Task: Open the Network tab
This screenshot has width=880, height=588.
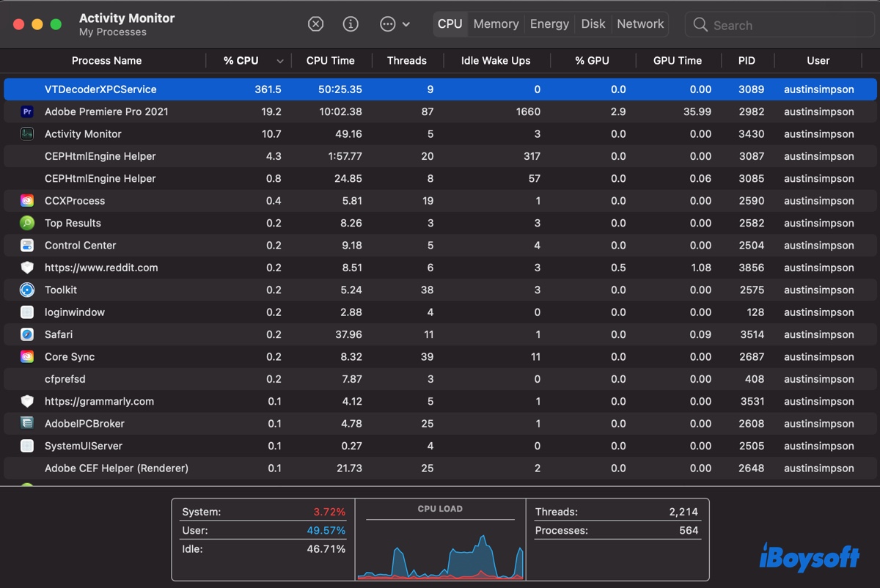Action: pyautogui.click(x=640, y=24)
